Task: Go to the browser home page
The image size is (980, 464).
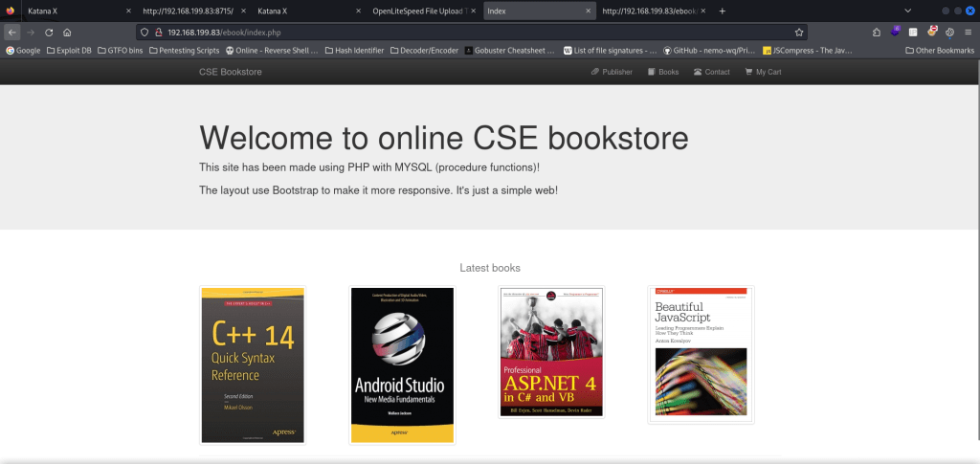Action: pos(67,32)
